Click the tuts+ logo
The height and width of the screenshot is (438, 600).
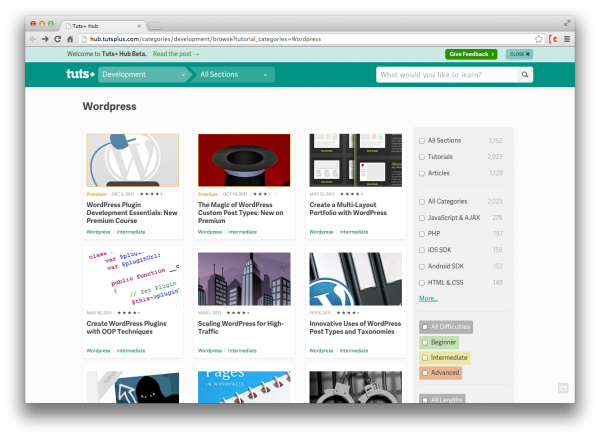(80, 74)
